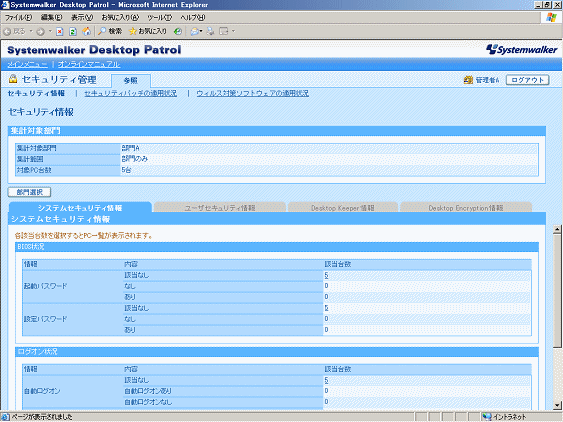Open the Forward button history dropdown arrow

pyautogui.click(x=50, y=32)
